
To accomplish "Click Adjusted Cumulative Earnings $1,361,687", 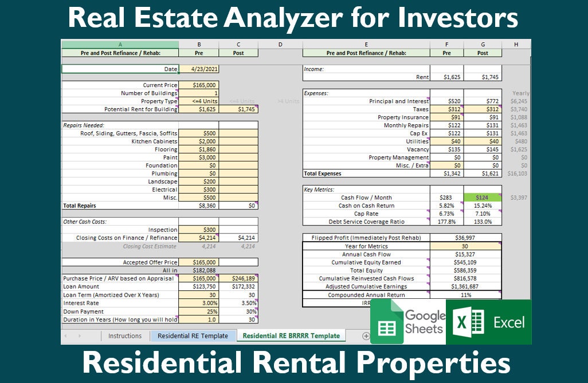I will click(x=466, y=286).
